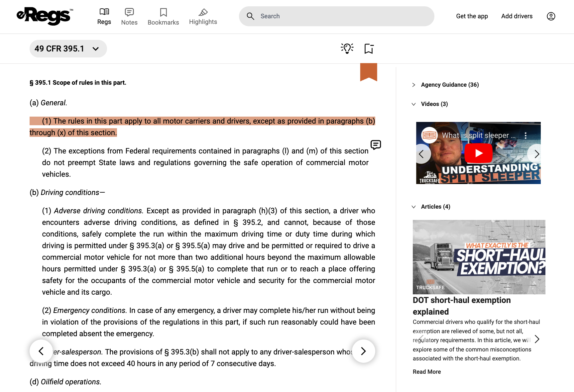Viewport: 574px width, 392px height.
Task: Click the Emergency conditions paragraph
Action: pos(208,322)
